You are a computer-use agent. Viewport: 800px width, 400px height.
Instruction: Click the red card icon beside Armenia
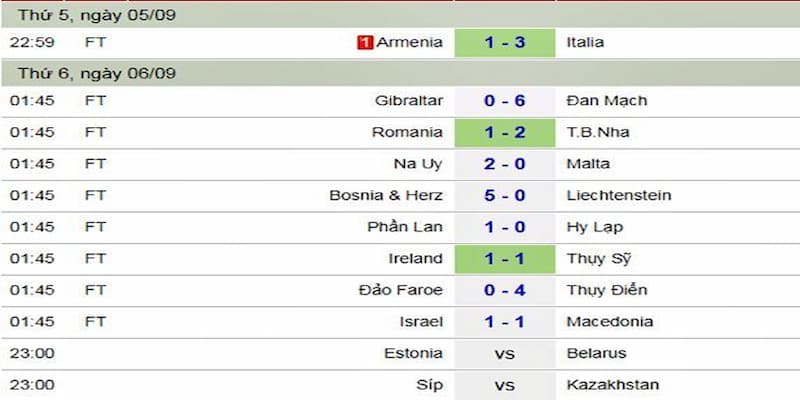[x=365, y=42]
